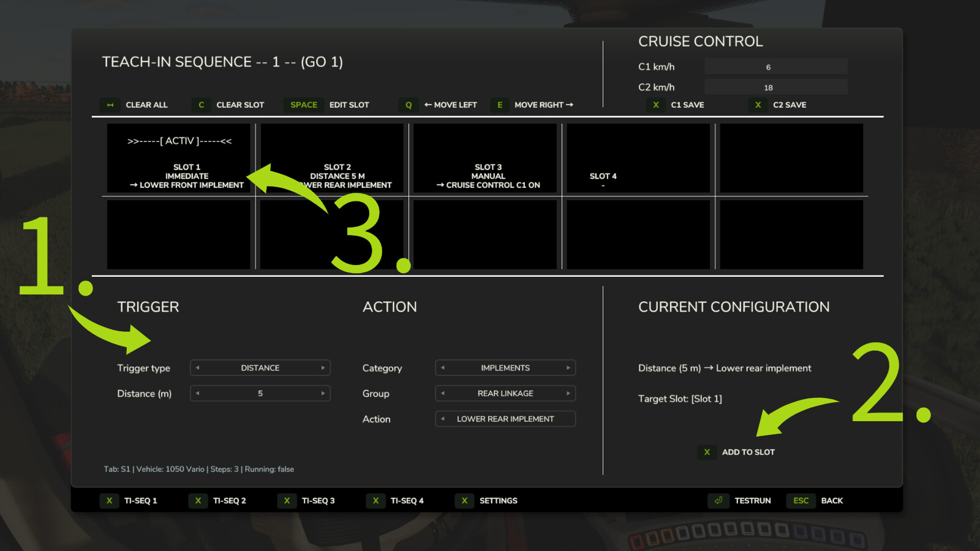Screen dimensions: 980x551
Task: Click the X icon beside C1 Save
Action: pos(656,105)
